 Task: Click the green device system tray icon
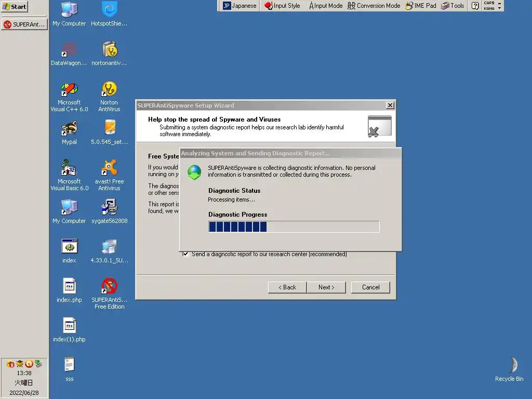pyautogui.click(x=38, y=364)
